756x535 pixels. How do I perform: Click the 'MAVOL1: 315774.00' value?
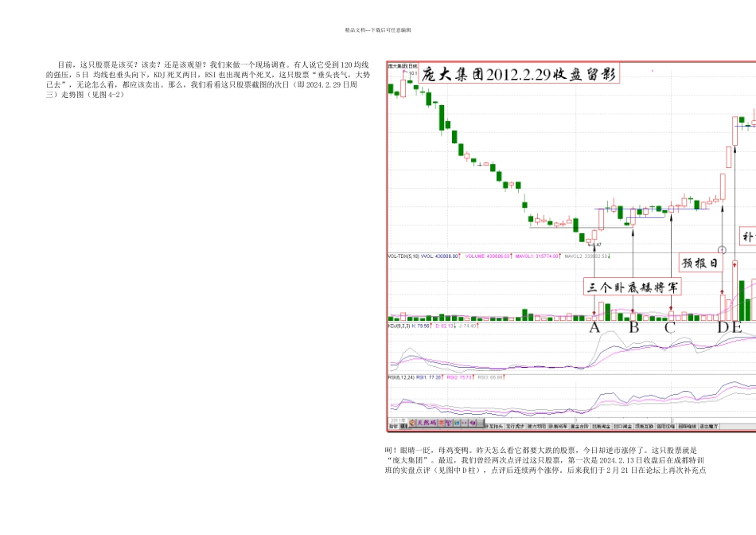point(538,256)
